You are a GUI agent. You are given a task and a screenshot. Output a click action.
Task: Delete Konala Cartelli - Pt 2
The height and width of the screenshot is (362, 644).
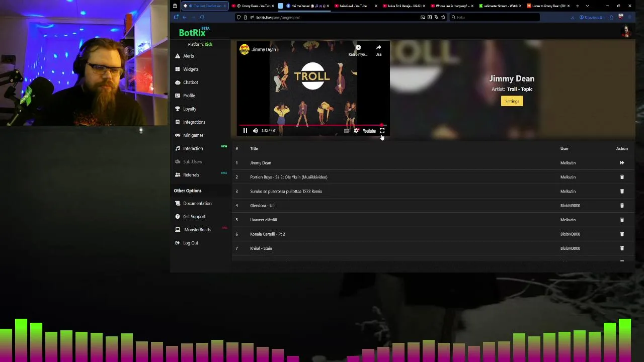click(x=622, y=234)
